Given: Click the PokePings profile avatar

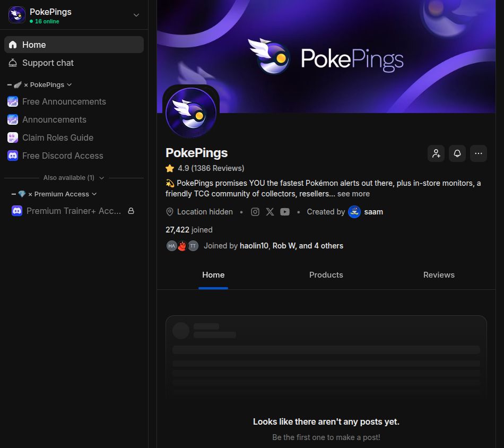Looking at the screenshot, I should click(x=191, y=113).
